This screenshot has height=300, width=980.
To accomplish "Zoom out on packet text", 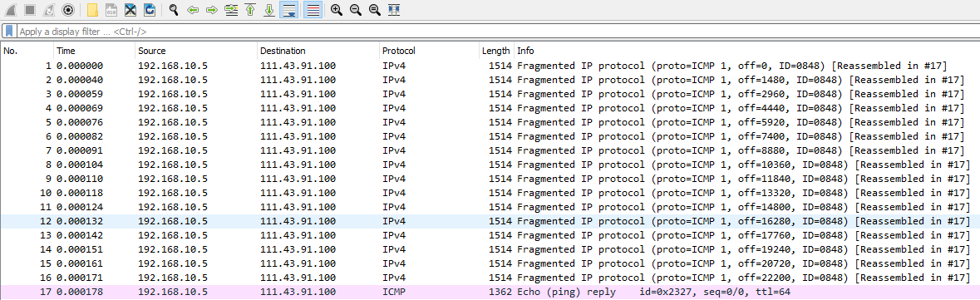I will pyautogui.click(x=356, y=10).
